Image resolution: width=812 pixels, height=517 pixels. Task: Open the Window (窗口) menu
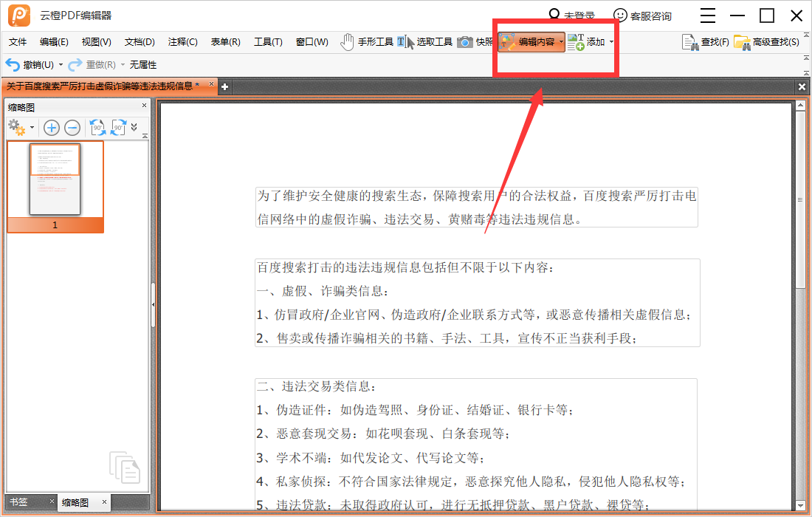[312, 42]
